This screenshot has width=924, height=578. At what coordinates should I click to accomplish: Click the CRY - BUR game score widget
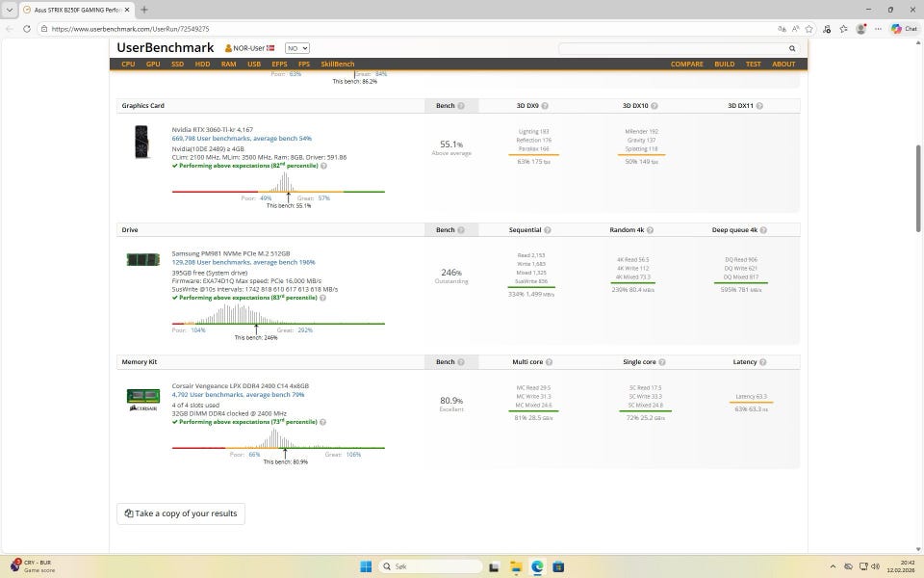33,566
